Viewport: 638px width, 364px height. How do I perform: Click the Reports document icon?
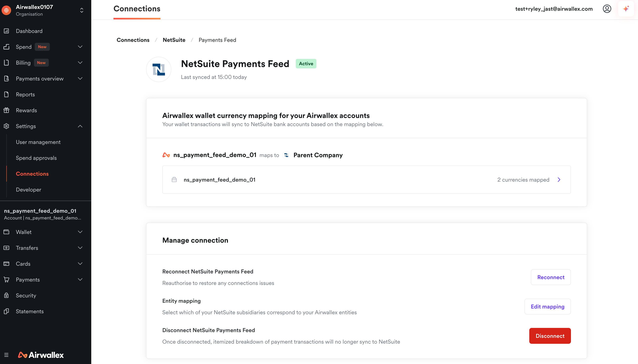point(7,95)
